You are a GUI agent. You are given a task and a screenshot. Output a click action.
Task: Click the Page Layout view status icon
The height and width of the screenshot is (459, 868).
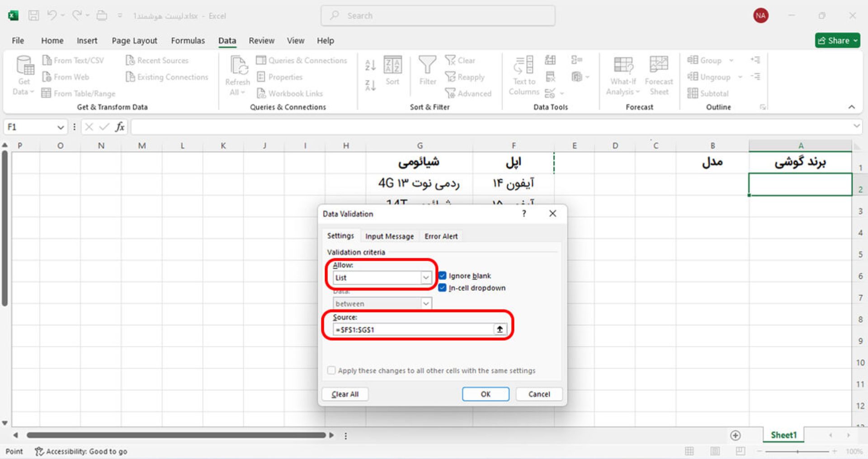coord(715,451)
